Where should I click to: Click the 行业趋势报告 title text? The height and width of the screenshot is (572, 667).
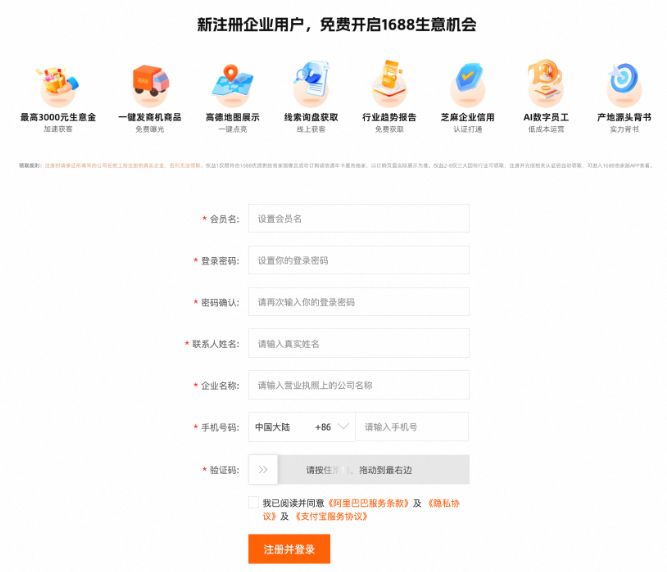point(389,117)
